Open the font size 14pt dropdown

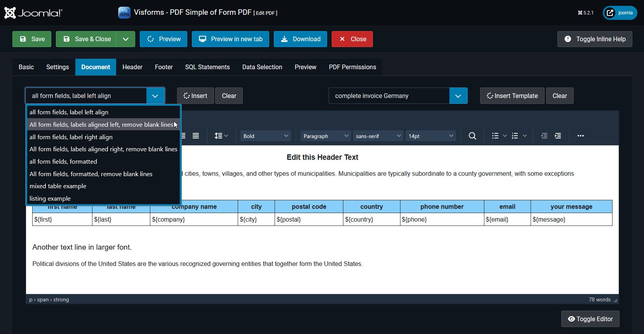click(430, 136)
